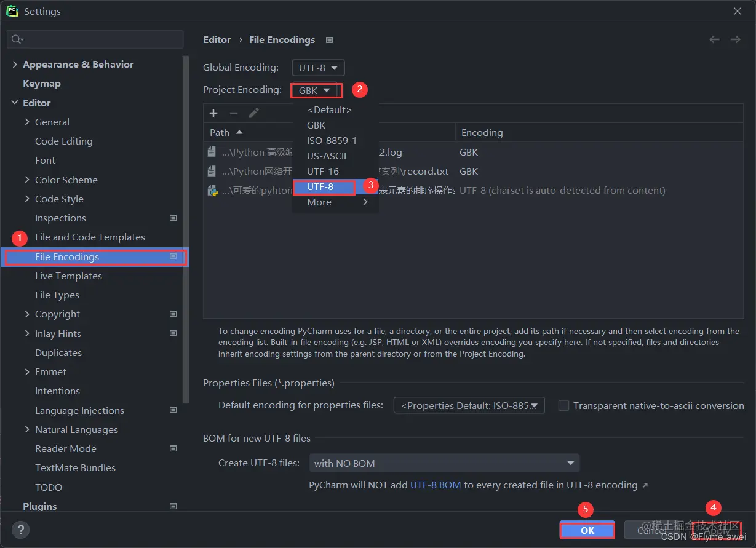Open the Global Encoding dropdown
Screen dimensions: 756x548
[318, 68]
